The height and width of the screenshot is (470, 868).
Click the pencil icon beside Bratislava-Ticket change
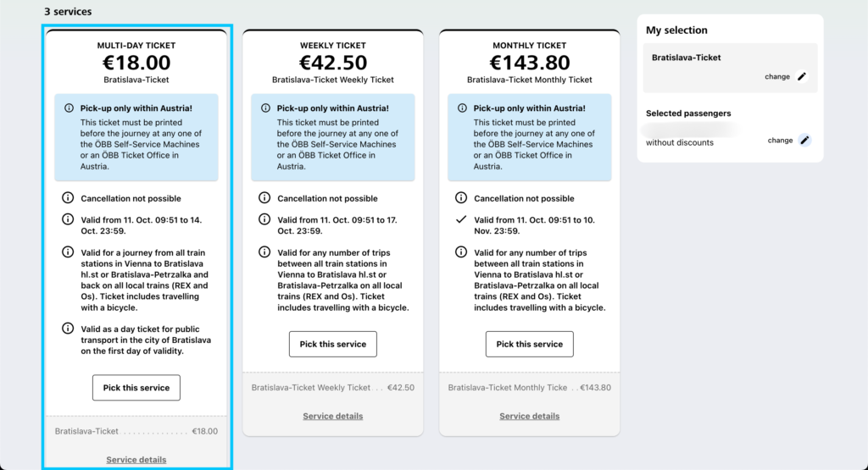[x=802, y=77]
